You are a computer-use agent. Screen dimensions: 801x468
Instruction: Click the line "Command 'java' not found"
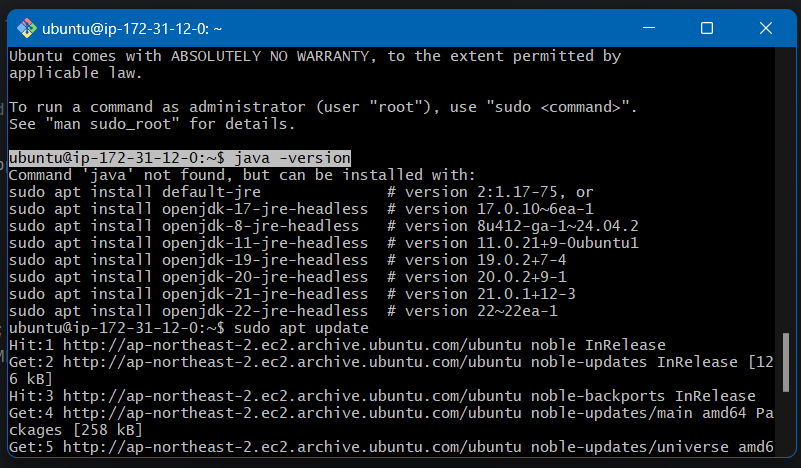[x=242, y=175]
